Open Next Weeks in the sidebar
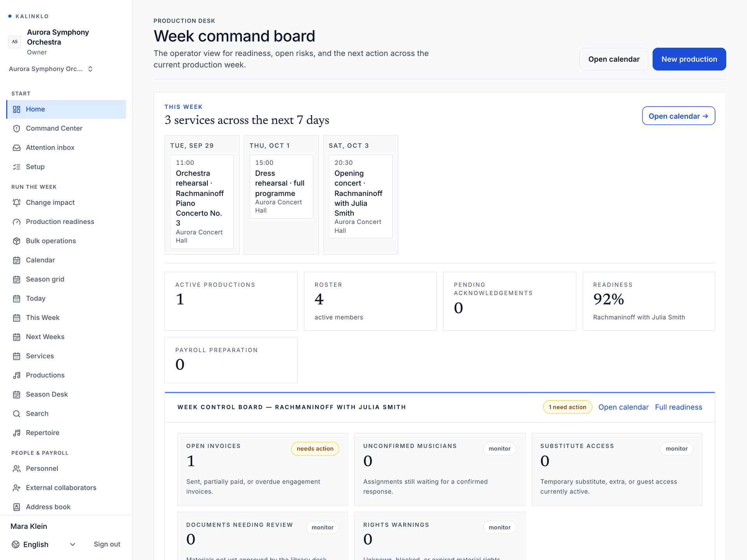747x560 pixels. (66, 337)
